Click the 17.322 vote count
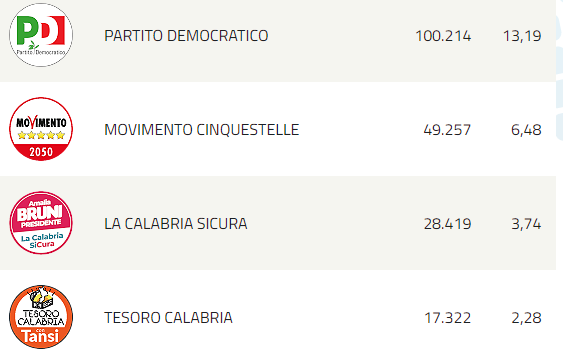This screenshot has height=361, width=563. (448, 318)
